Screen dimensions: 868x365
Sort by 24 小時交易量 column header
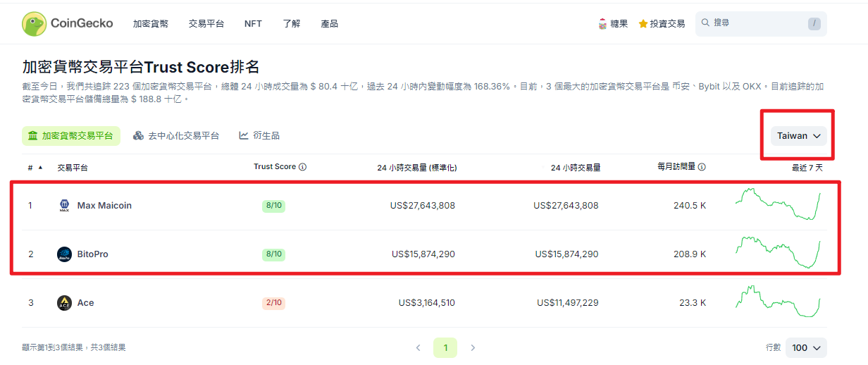click(x=576, y=168)
